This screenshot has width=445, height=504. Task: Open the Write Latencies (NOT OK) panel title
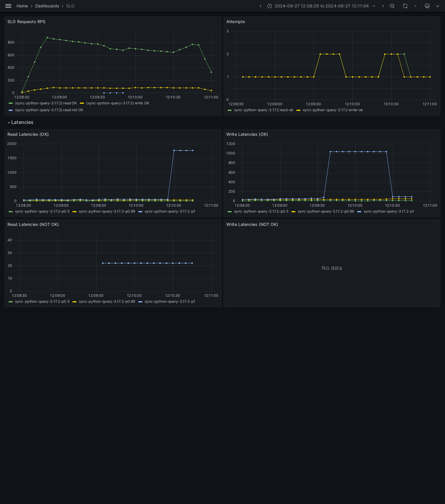[252, 224]
